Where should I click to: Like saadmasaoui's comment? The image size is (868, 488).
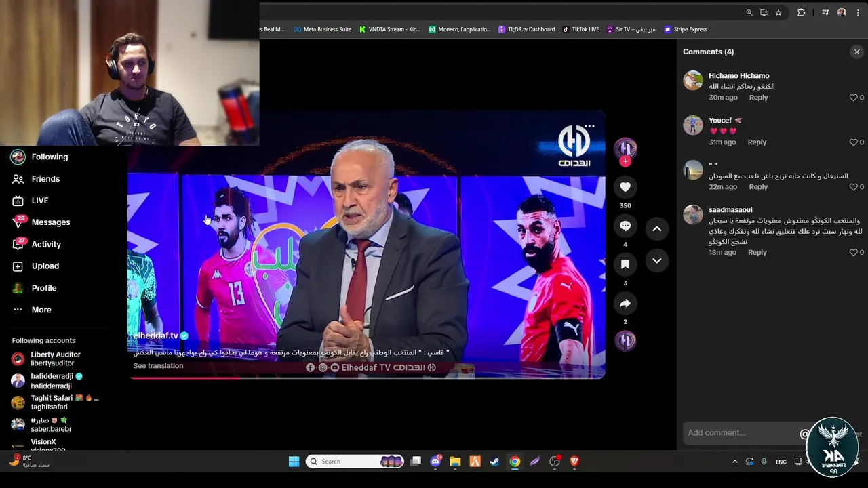(854, 253)
